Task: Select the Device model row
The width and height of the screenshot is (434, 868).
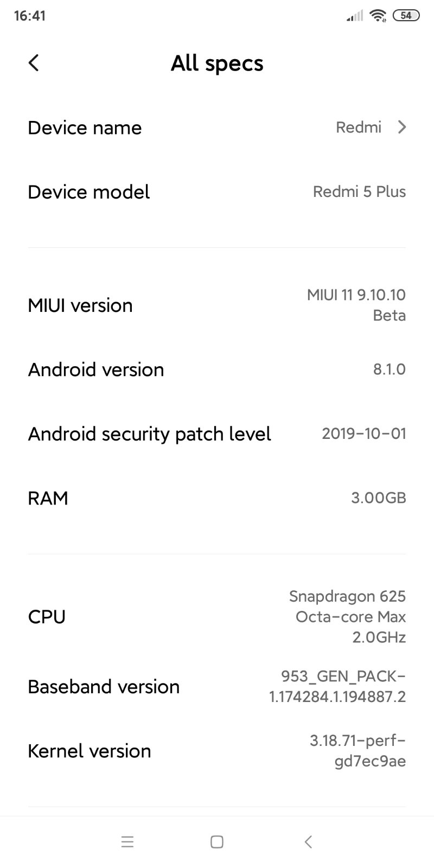Action: [x=217, y=192]
